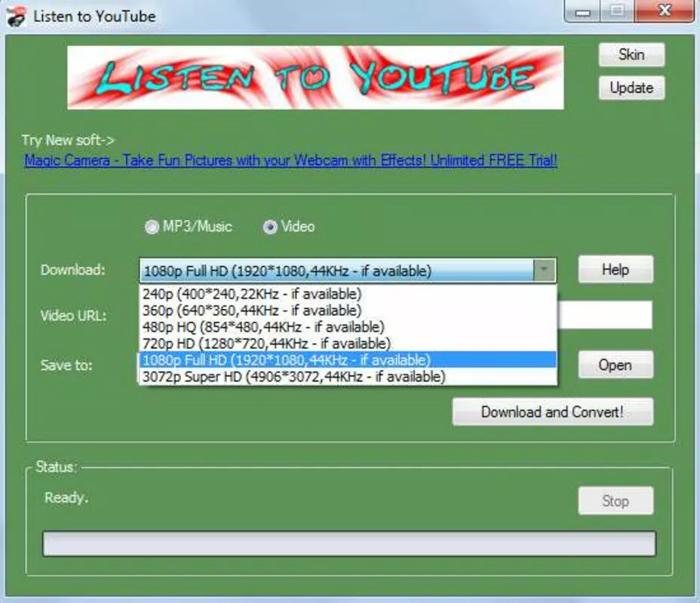
Task: Click the status progress bar
Action: [x=349, y=543]
